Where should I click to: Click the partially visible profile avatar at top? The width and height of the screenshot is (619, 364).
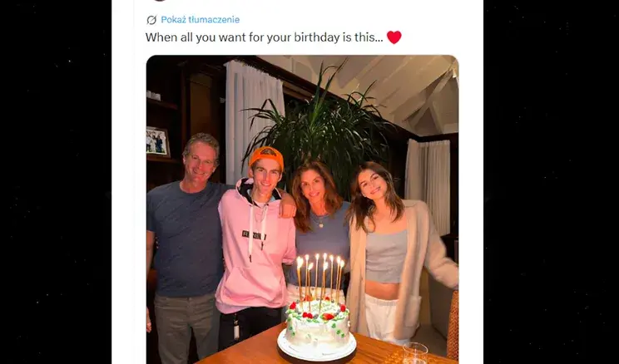(x=160, y=1)
